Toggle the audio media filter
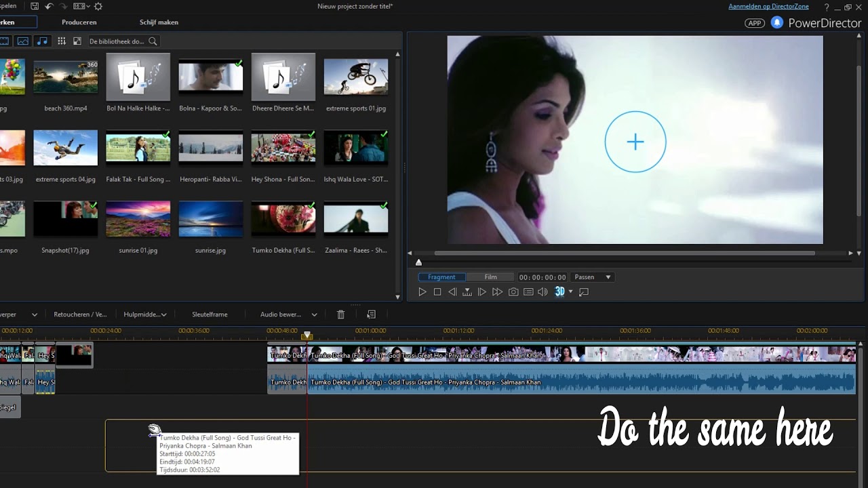868x488 pixels. (42, 41)
